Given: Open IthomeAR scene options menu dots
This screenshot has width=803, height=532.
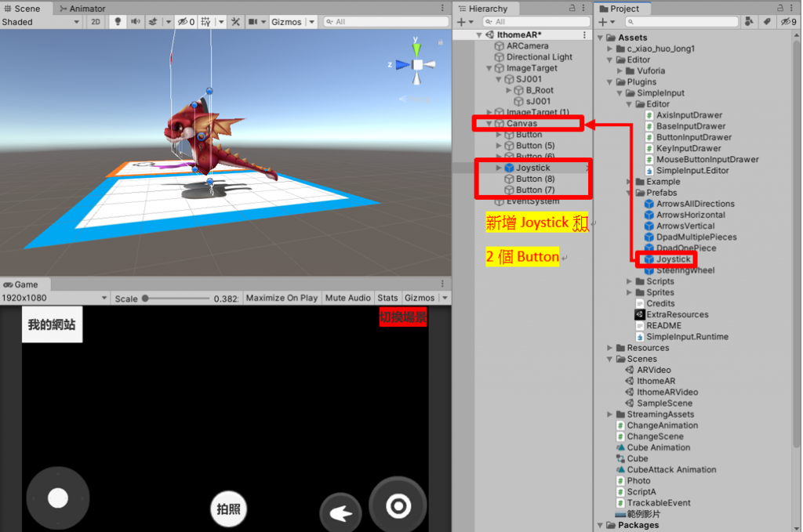Looking at the screenshot, I should pos(584,34).
